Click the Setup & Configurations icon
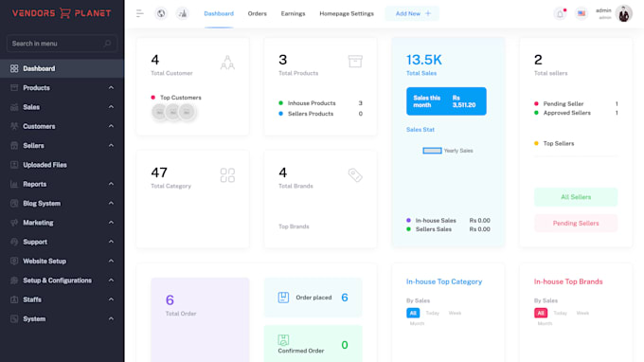This screenshot has height=362, width=644. click(14, 281)
